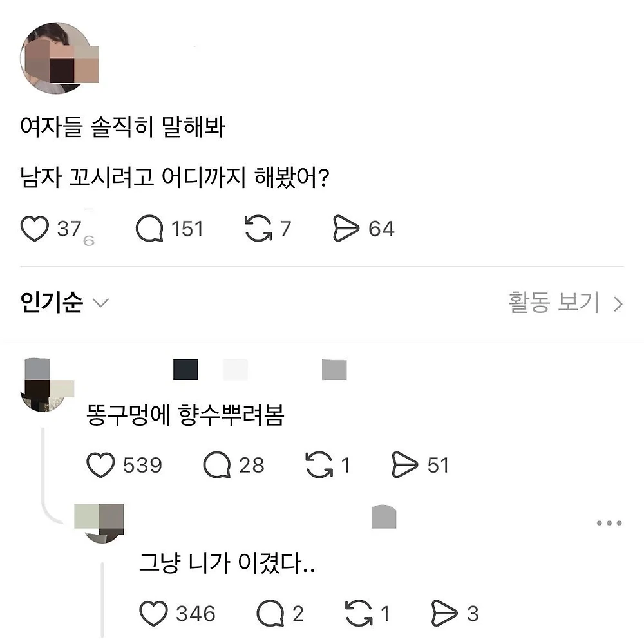This screenshot has height=644, width=644.
Task: Open the three-dot more options menu
Action: (x=609, y=523)
